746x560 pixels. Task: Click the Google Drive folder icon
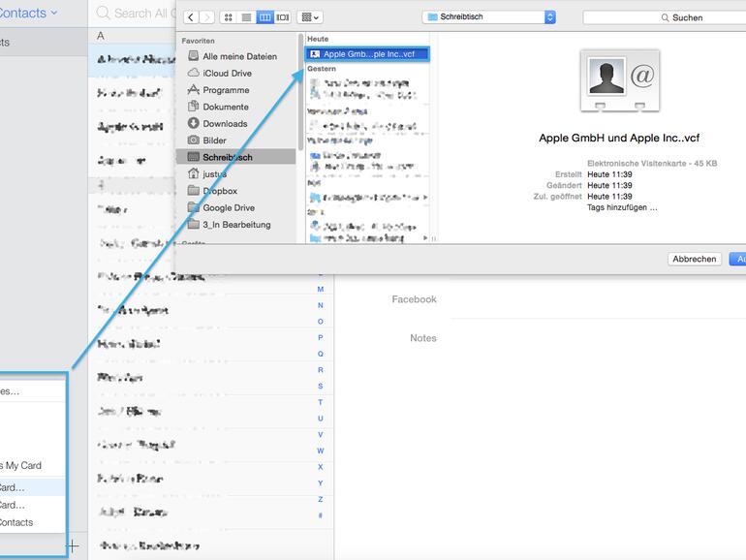(x=193, y=207)
